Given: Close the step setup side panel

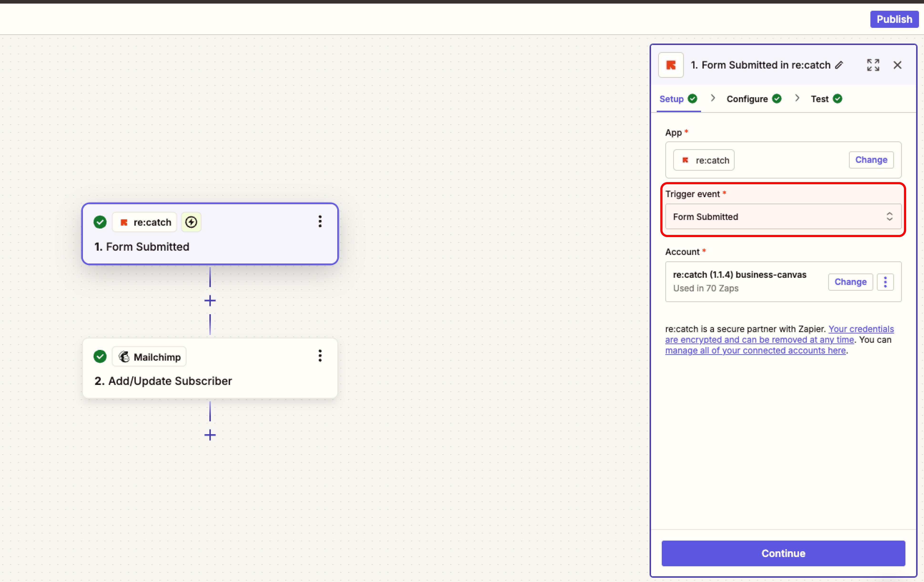Looking at the screenshot, I should click(897, 65).
